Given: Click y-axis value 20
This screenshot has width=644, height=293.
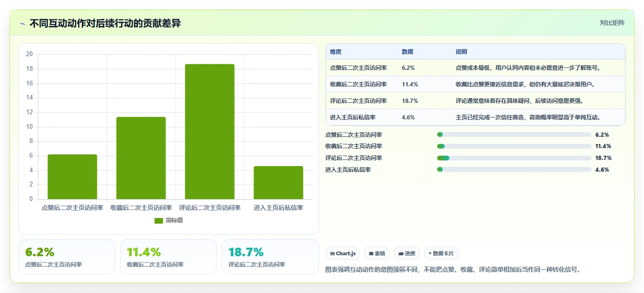Looking at the screenshot, I should tap(29, 54).
